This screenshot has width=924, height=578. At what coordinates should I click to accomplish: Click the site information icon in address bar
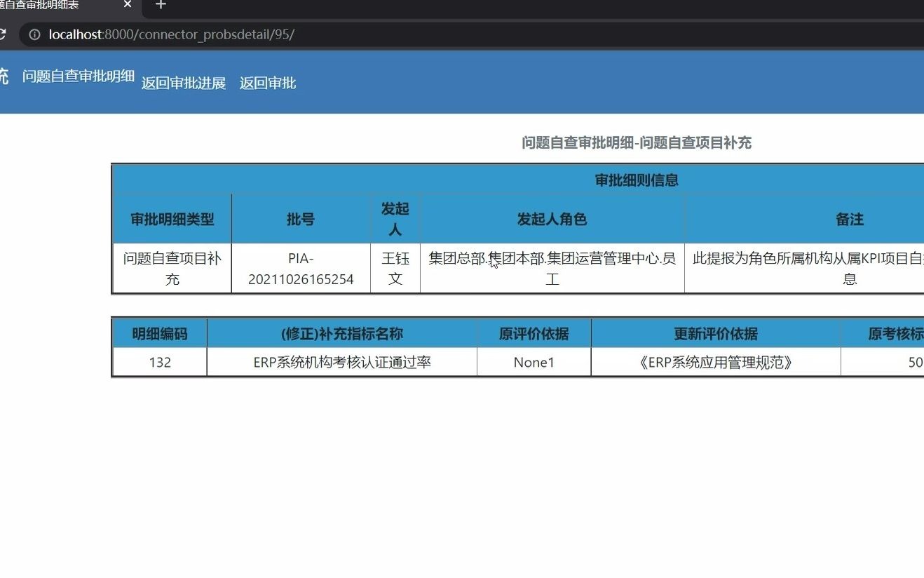tap(34, 34)
